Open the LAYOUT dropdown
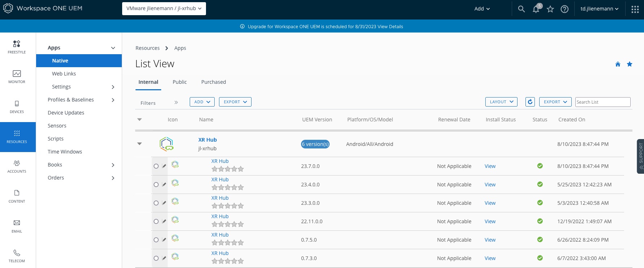 click(x=501, y=102)
